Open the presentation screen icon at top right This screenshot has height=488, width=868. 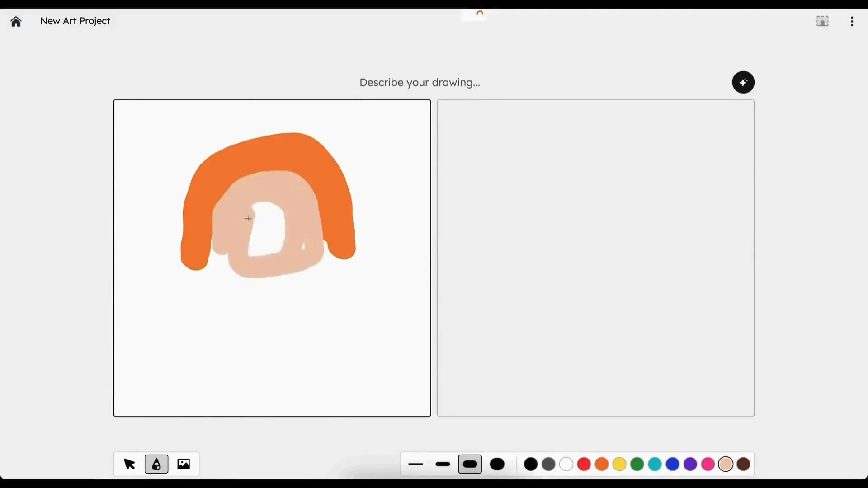coord(822,21)
